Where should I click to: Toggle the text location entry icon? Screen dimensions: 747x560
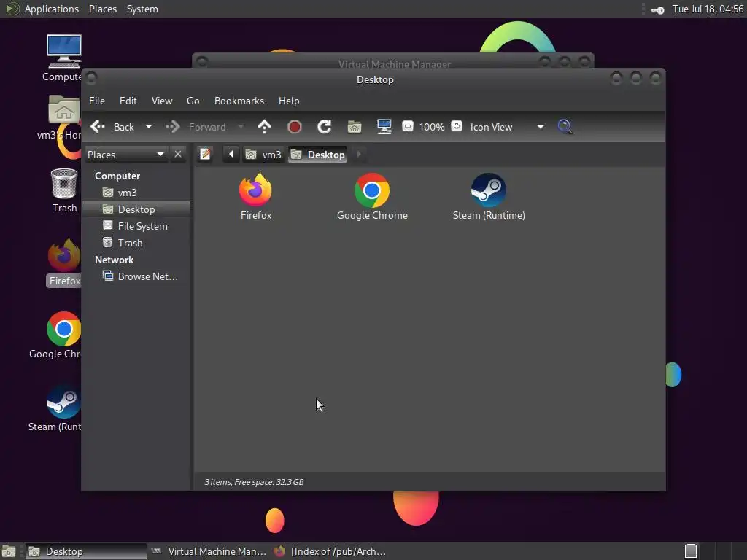(205, 155)
